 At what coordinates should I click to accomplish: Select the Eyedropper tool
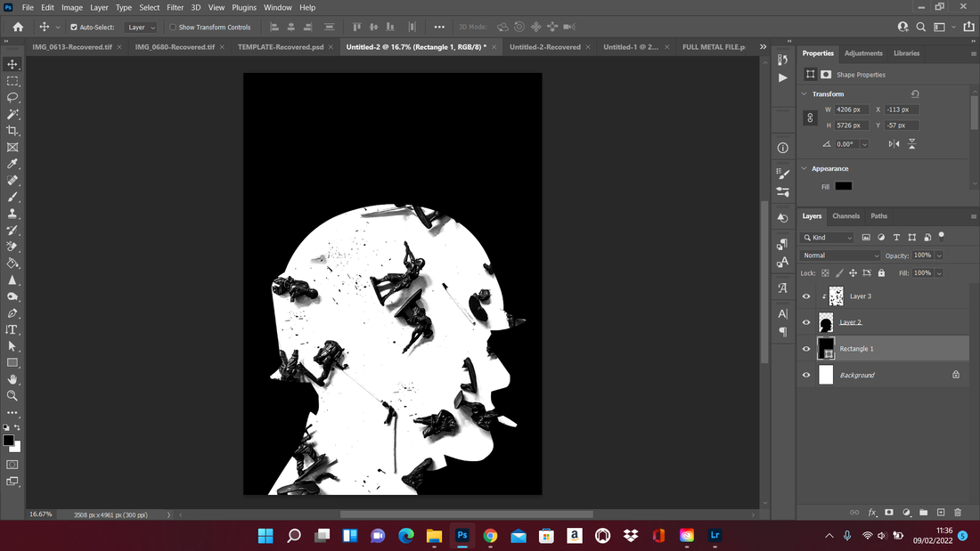(x=12, y=164)
